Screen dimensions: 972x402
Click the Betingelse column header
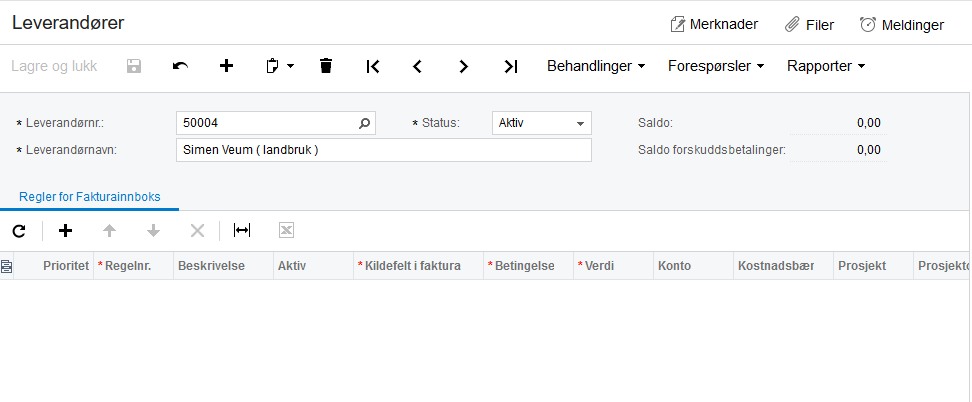click(x=528, y=266)
